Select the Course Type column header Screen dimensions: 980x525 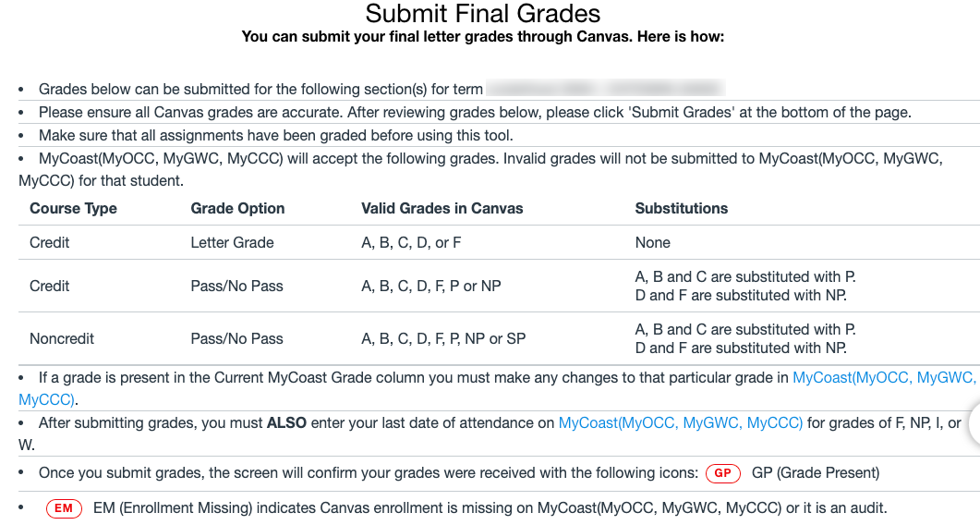[x=73, y=208]
